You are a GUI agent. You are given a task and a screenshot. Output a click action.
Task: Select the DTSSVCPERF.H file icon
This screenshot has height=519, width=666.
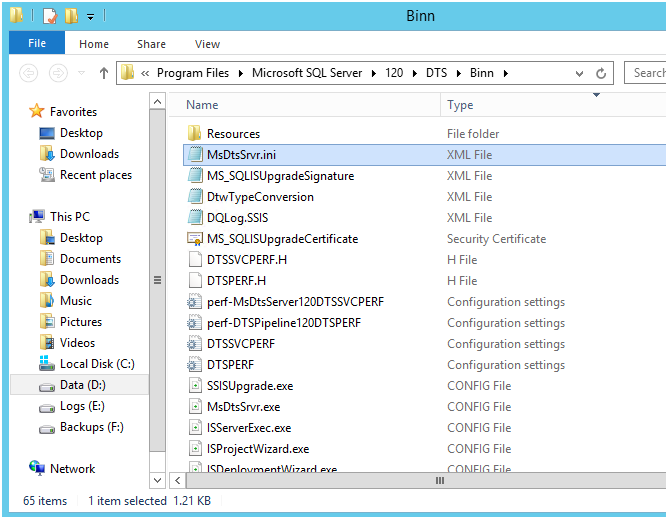click(x=195, y=260)
